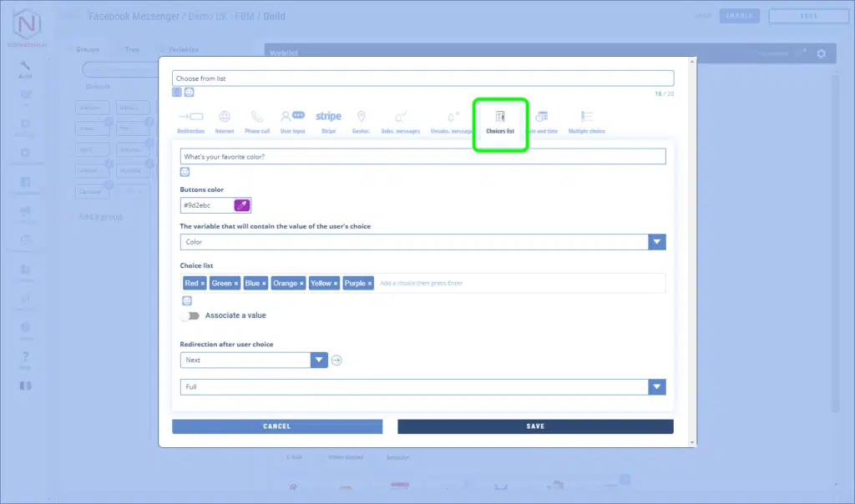Click the CANCEL button

pyautogui.click(x=276, y=426)
